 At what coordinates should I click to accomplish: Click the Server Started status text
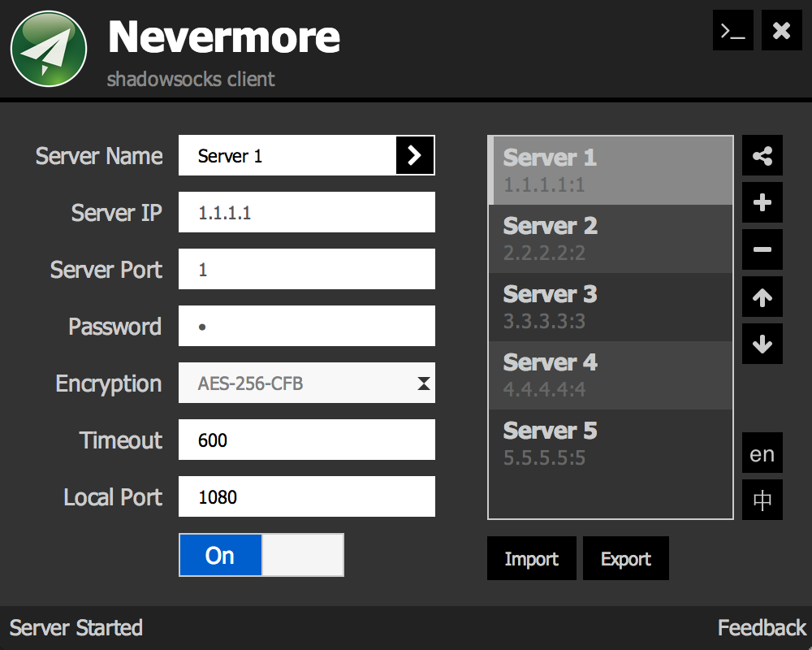76,628
